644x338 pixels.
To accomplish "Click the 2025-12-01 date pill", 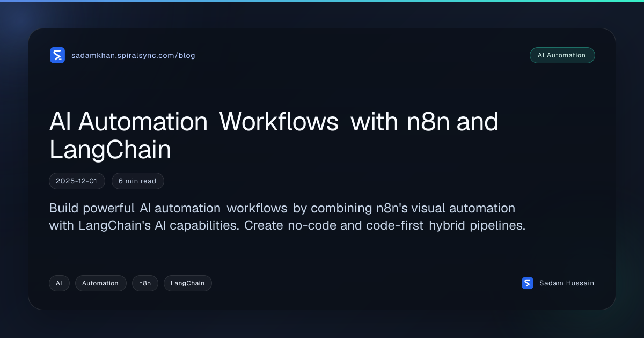I will pos(77,181).
